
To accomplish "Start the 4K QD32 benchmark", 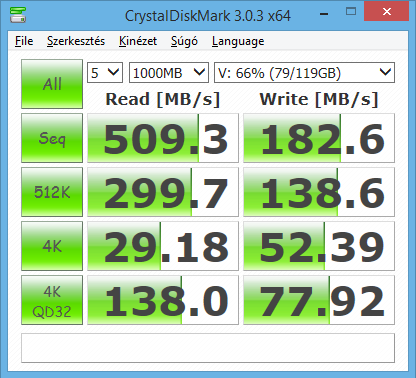I will tap(52, 300).
